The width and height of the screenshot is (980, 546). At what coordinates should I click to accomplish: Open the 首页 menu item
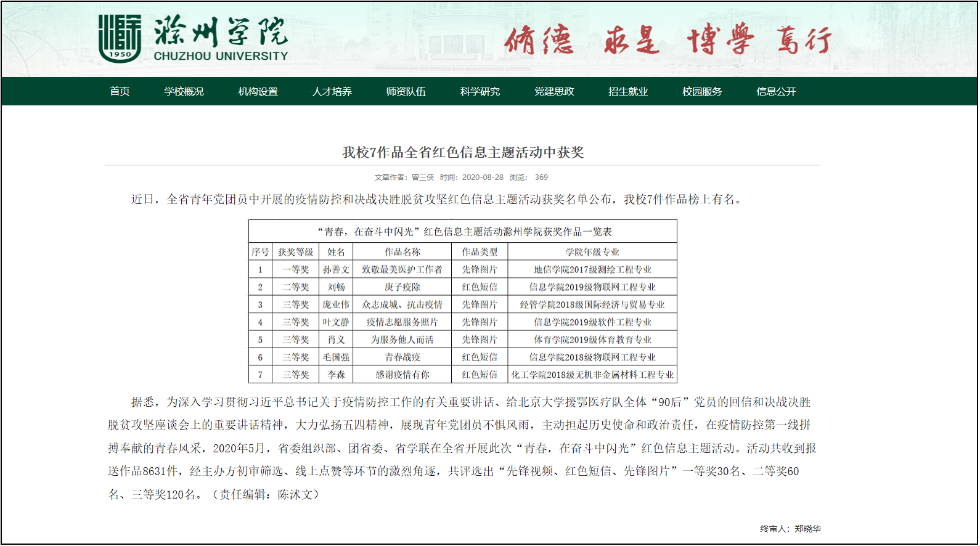point(120,91)
